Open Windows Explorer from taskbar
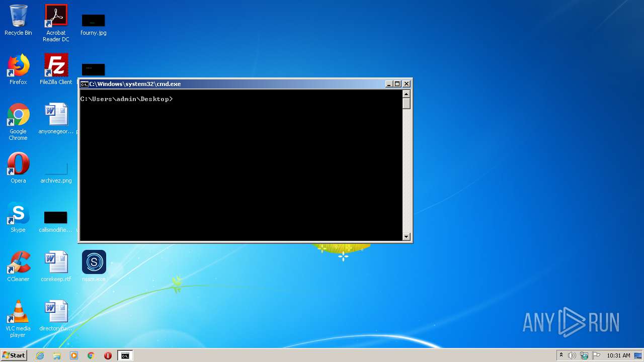Image resolution: width=644 pixels, height=362 pixels. point(57,355)
